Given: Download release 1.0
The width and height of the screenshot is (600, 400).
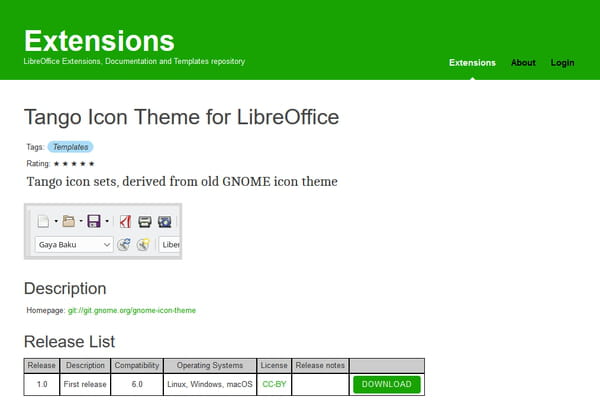Looking at the screenshot, I should pos(386,384).
